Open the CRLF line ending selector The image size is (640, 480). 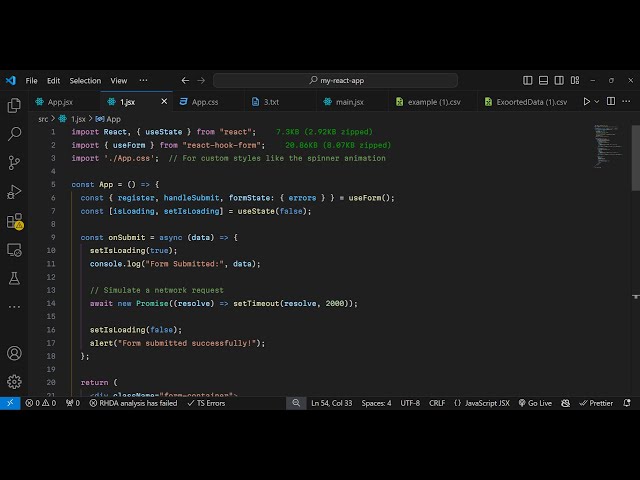point(437,403)
